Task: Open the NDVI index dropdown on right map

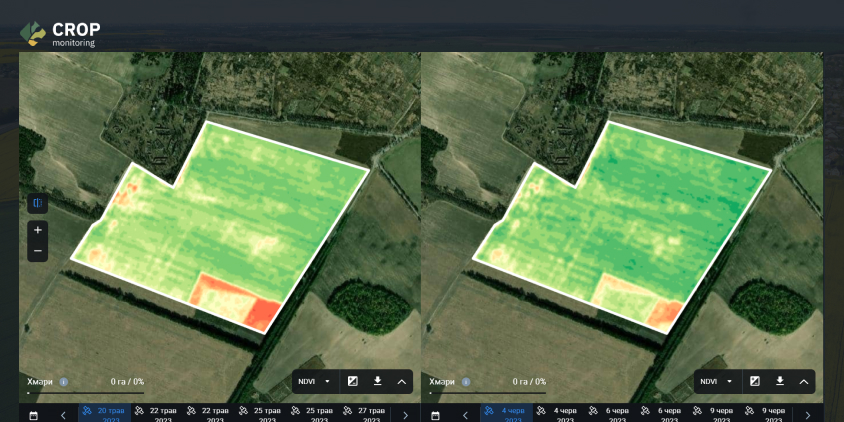Action: 717,381
